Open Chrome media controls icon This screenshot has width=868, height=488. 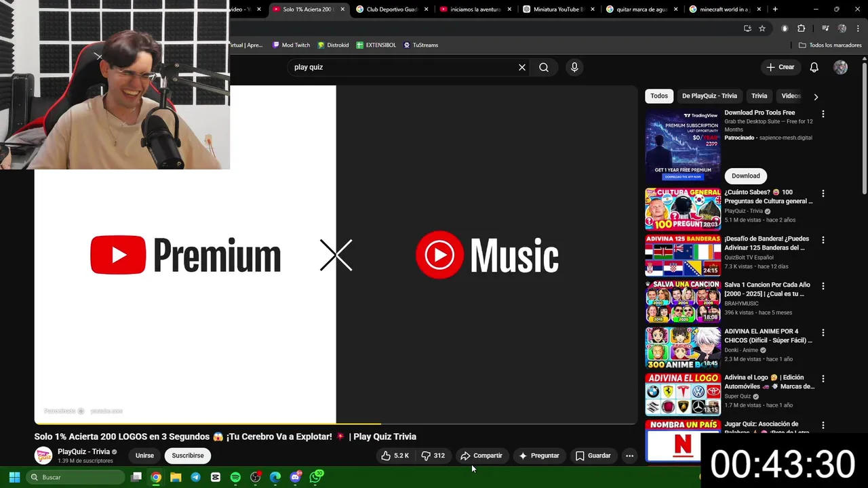click(x=825, y=28)
